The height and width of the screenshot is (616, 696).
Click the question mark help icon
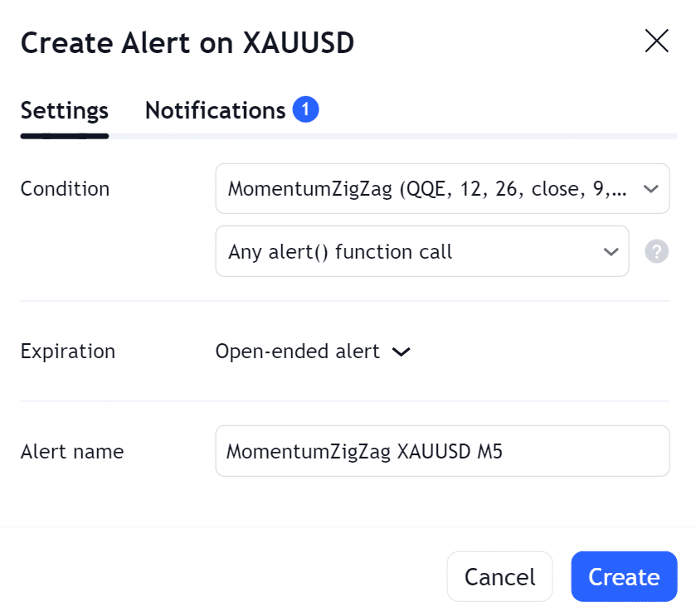click(x=656, y=251)
